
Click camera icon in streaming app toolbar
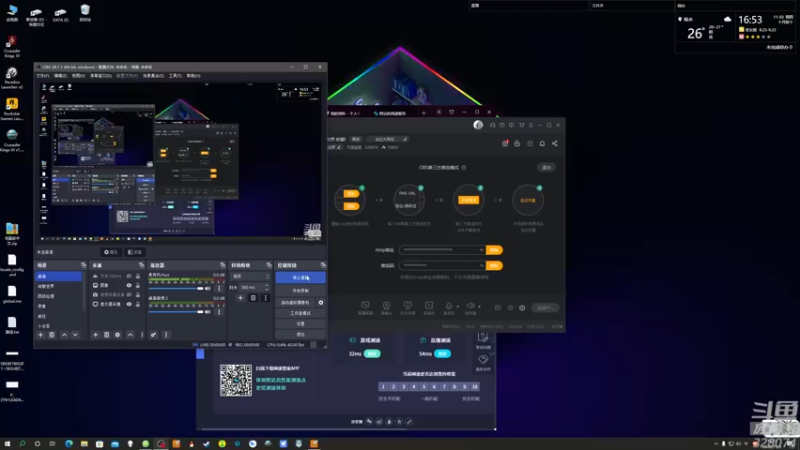pos(386,306)
